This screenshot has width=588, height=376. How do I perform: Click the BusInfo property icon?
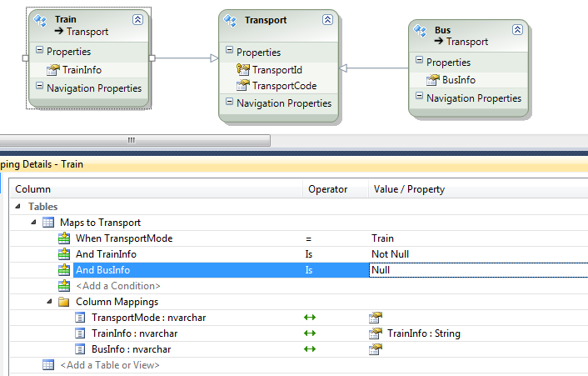(x=433, y=80)
